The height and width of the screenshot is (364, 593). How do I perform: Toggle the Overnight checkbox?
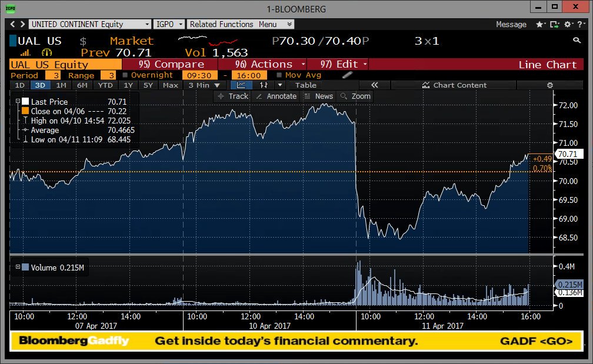click(x=125, y=75)
